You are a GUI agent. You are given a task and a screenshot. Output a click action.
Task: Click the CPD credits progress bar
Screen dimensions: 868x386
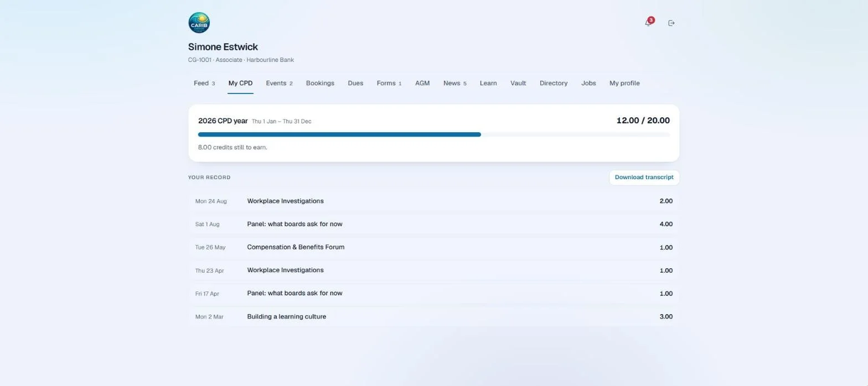tap(434, 134)
